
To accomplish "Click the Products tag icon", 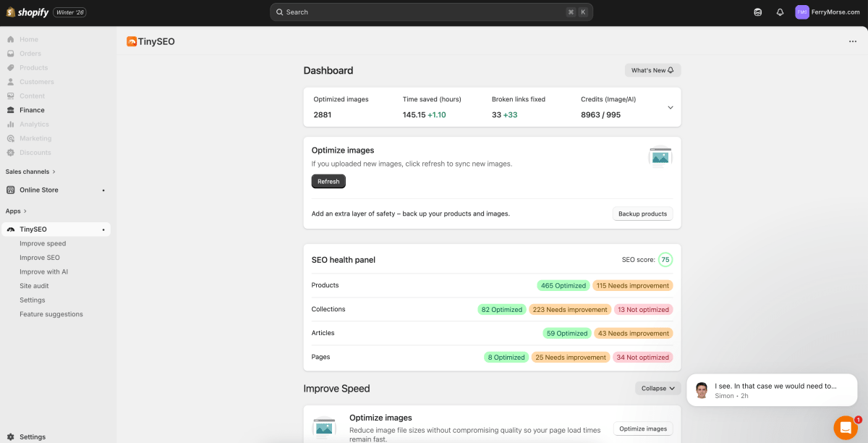I will coord(11,67).
